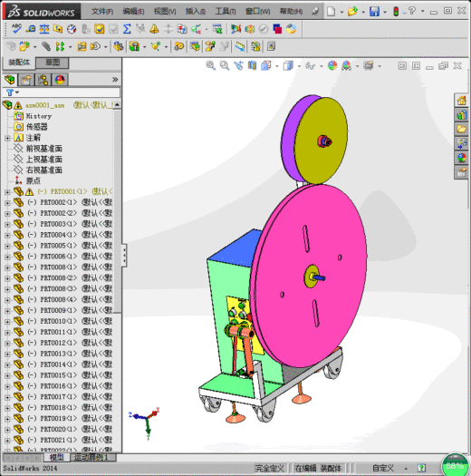This screenshot has width=471, height=476.
Task: Switch to the DisplayManager tab icon
Action: pyautogui.click(x=60, y=80)
